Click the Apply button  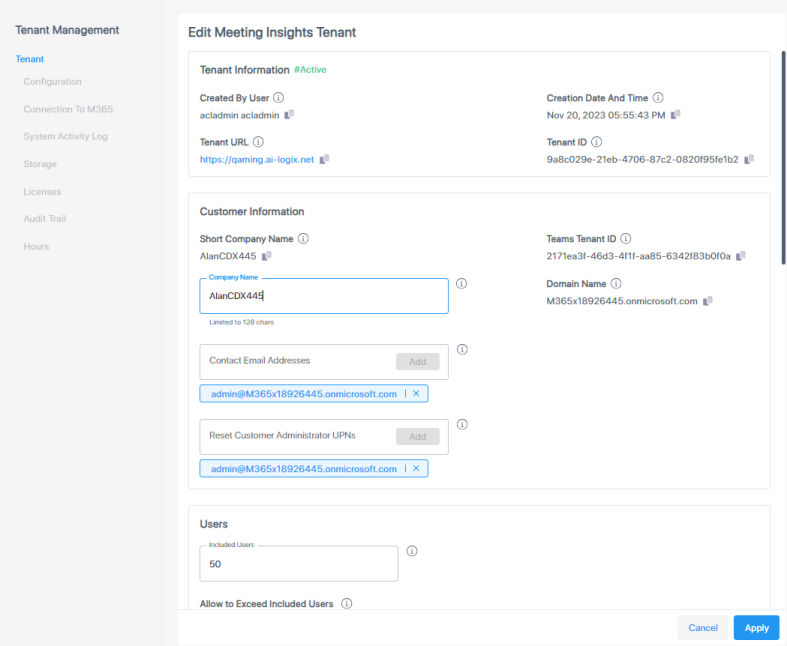point(756,628)
